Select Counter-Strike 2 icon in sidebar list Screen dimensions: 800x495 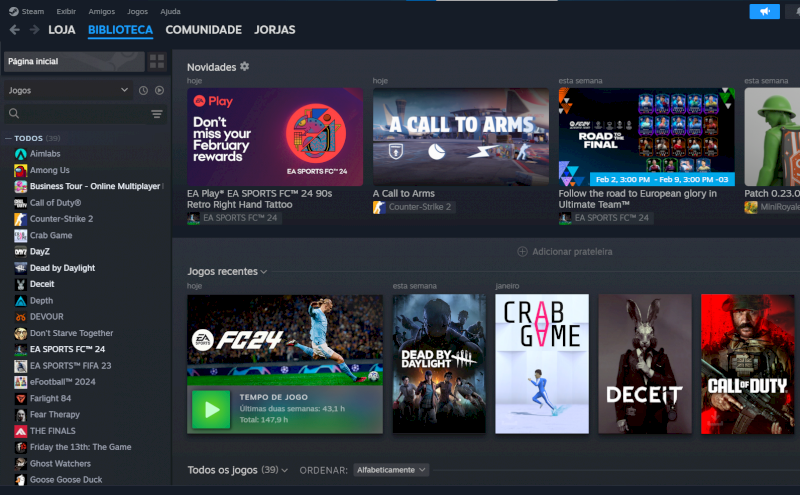pyautogui.click(x=20, y=219)
